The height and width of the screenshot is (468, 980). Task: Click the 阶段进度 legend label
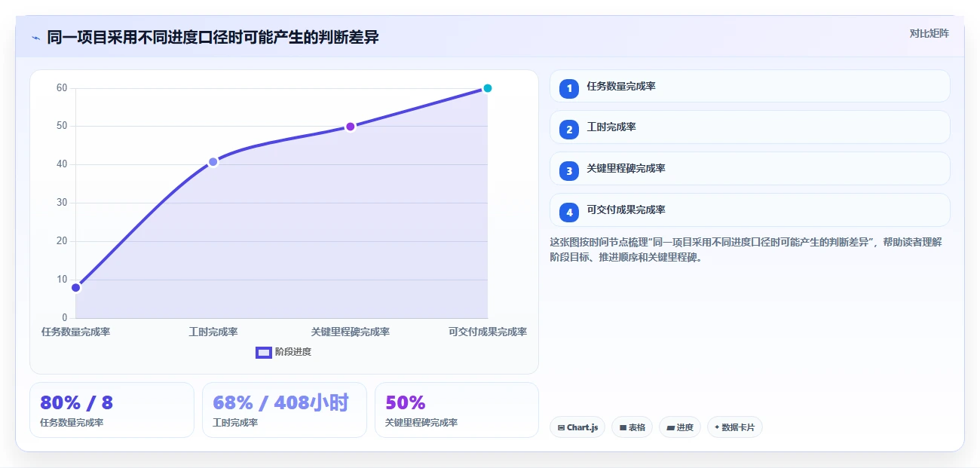(x=293, y=352)
